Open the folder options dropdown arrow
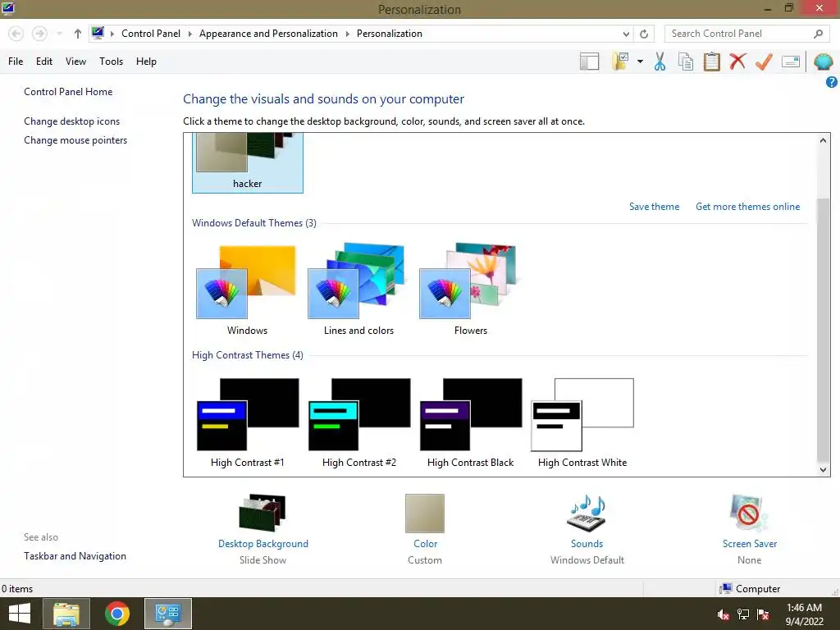Image resolution: width=840 pixels, height=630 pixels. click(640, 62)
